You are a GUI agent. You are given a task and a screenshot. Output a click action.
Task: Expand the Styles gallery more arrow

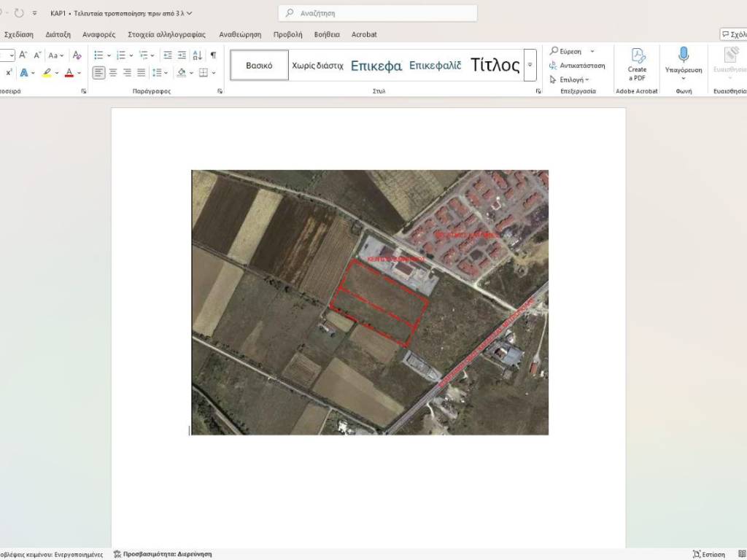click(x=530, y=65)
